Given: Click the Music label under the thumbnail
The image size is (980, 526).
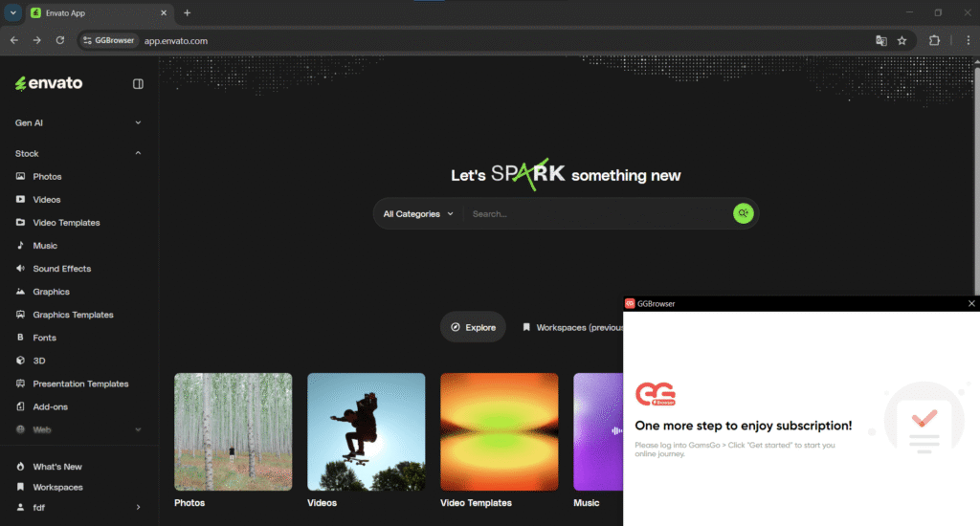Looking at the screenshot, I should point(587,503).
